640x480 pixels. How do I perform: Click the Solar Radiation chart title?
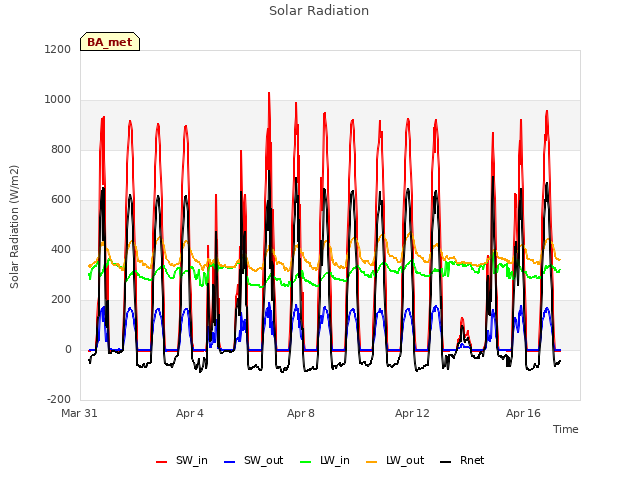pos(319,11)
